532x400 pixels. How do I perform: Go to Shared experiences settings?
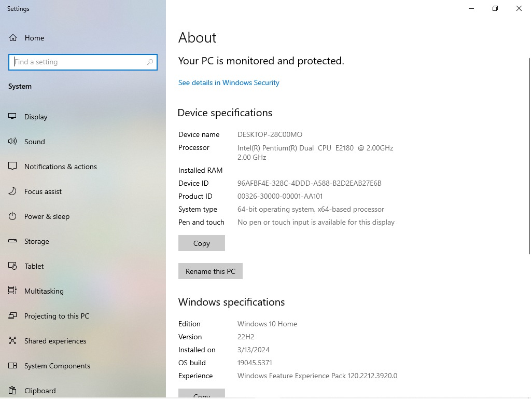(x=55, y=341)
